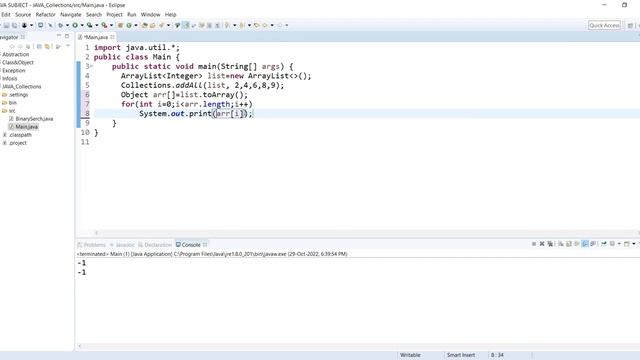The height and width of the screenshot is (360, 640).
Task: Open the Window menu
Action: tap(150, 15)
